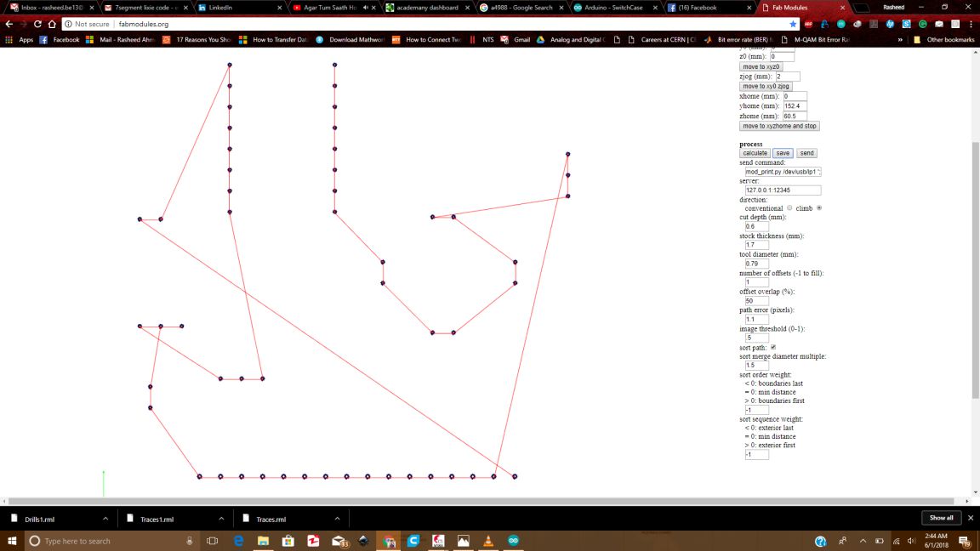Focus the cut depth input field
Image resolution: width=980 pixels, height=551 pixels.
[x=756, y=226]
